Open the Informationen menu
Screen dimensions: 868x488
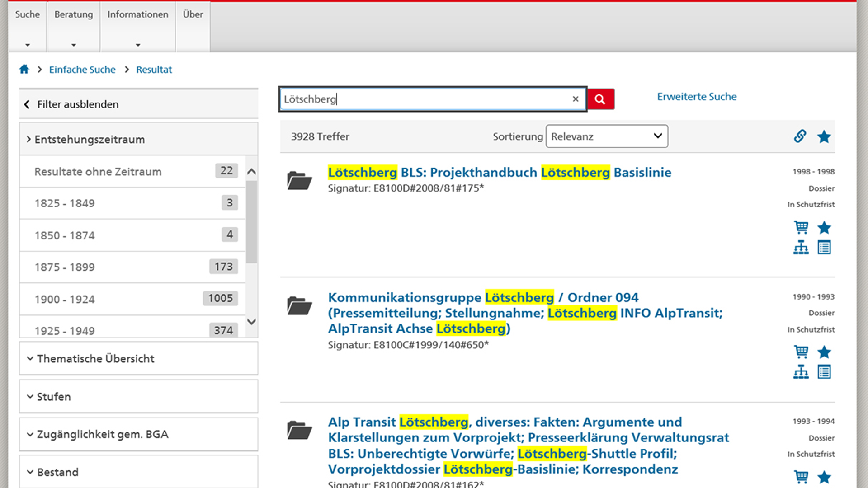click(137, 14)
